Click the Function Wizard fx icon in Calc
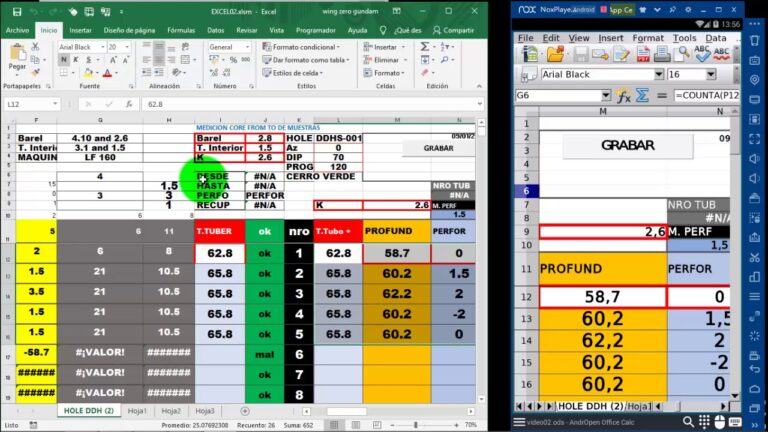The height and width of the screenshot is (432, 768). (623, 96)
